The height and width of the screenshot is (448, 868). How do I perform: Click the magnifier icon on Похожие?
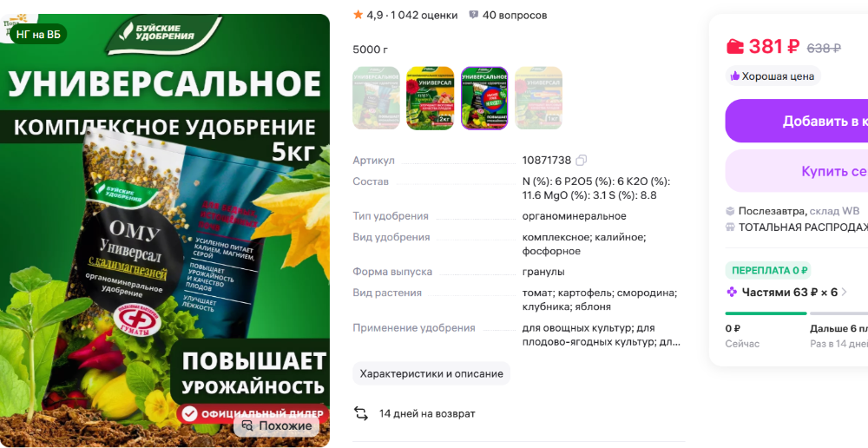coord(247,425)
